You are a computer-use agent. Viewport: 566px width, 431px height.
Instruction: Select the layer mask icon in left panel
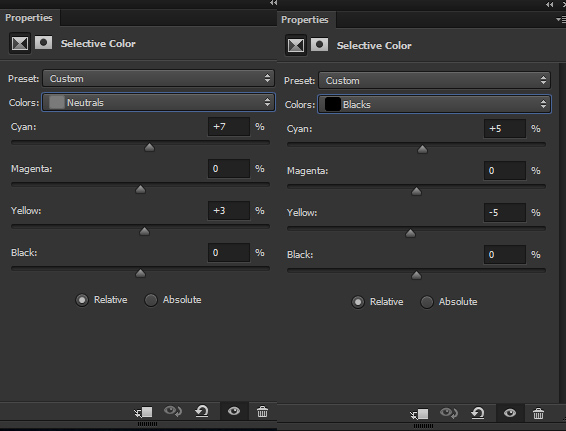coord(43,43)
